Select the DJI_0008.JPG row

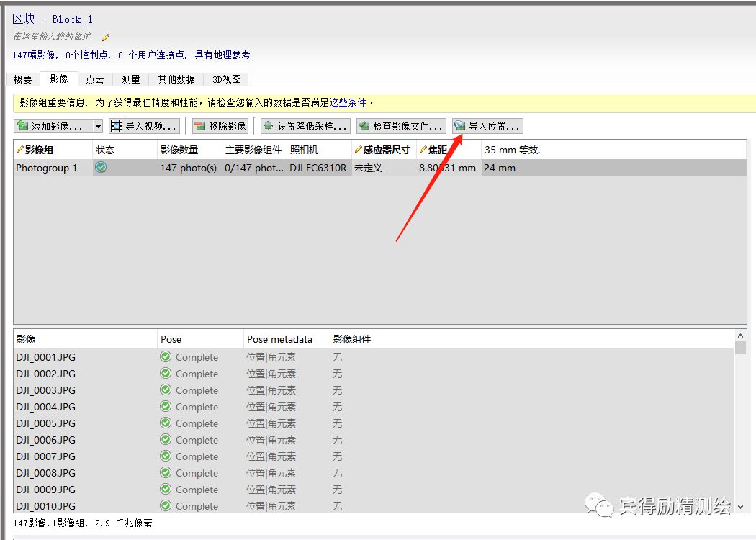374,473
